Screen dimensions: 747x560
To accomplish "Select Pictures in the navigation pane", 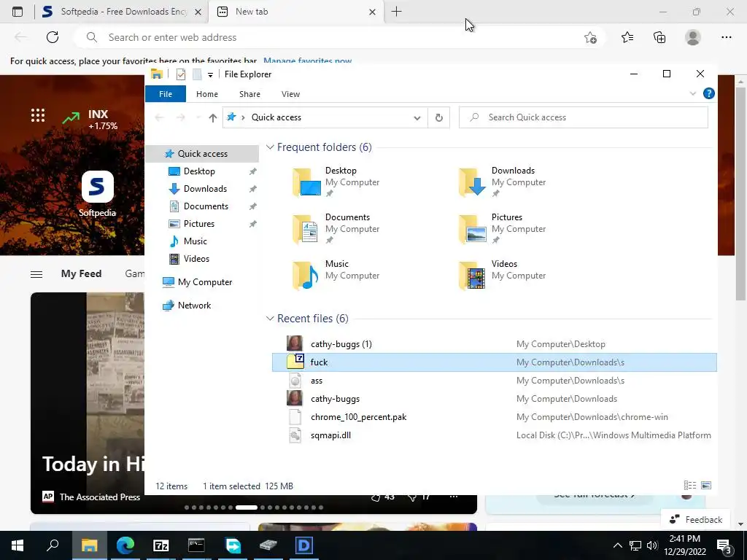I will (198, 223).
